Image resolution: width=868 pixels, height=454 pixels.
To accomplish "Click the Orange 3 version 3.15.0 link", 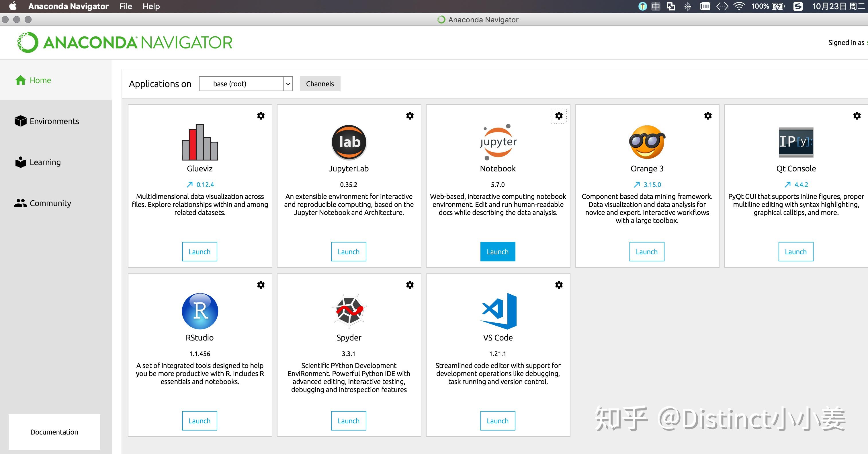I will point(652,185).
